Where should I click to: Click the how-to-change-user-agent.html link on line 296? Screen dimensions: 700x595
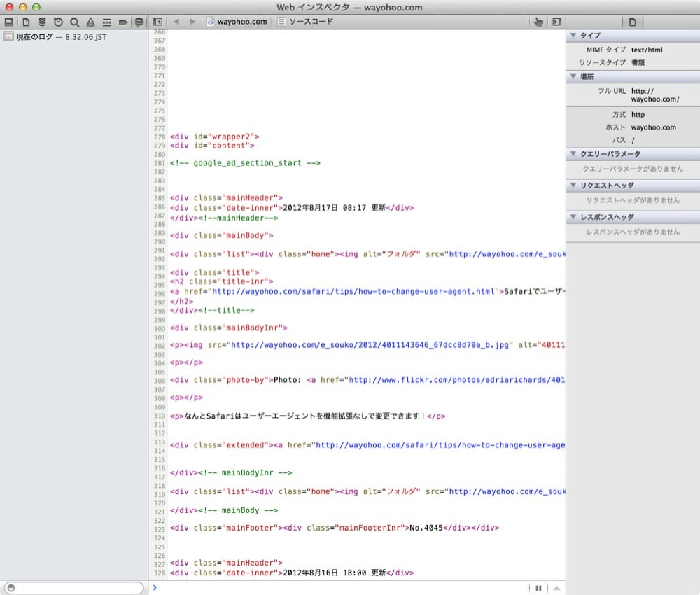pos(353,291)
